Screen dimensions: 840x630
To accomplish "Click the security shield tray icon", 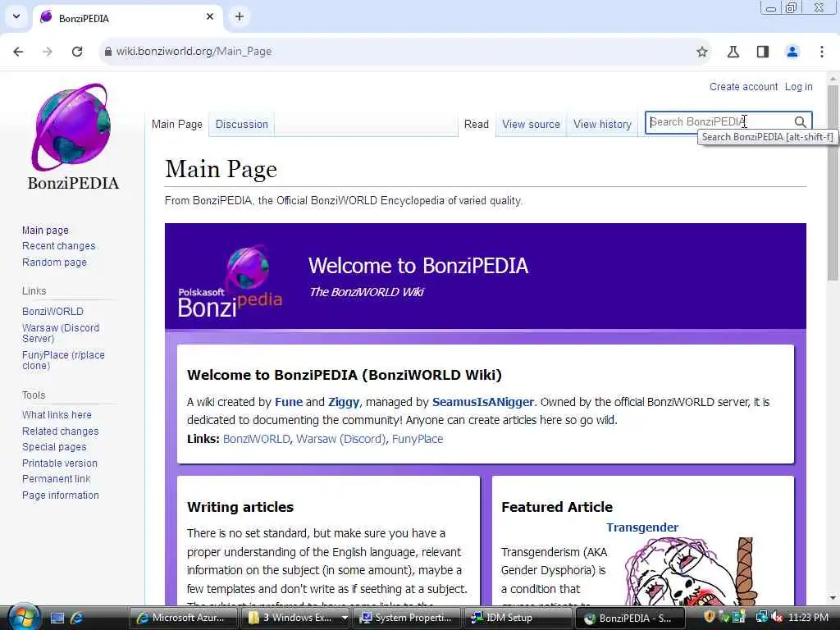I will 710,617.
